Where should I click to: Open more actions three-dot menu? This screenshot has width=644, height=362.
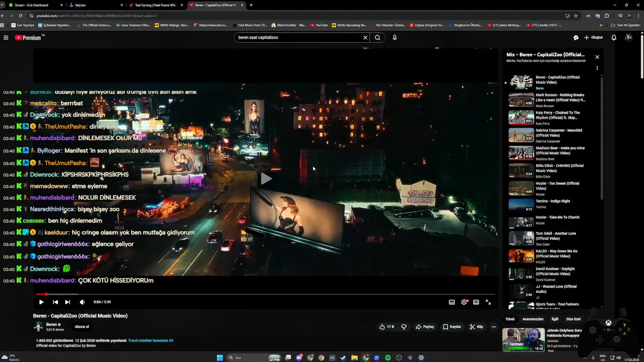pos(494,327)
